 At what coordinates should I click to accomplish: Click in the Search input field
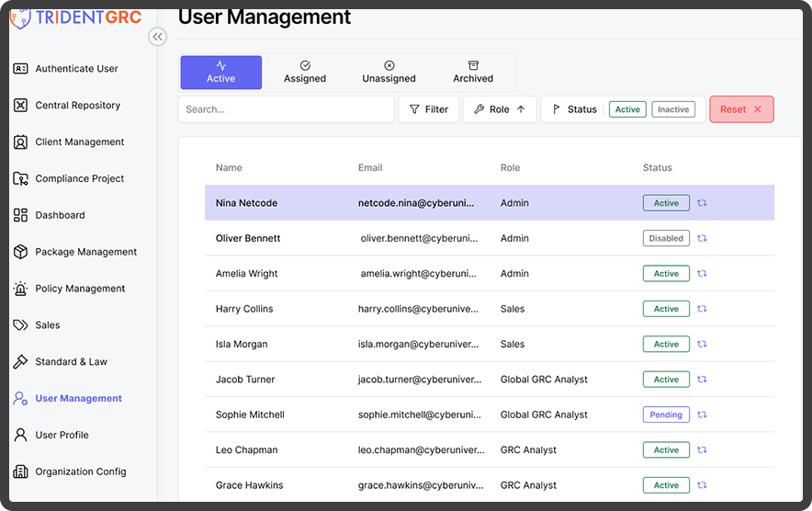coord(286,109)
